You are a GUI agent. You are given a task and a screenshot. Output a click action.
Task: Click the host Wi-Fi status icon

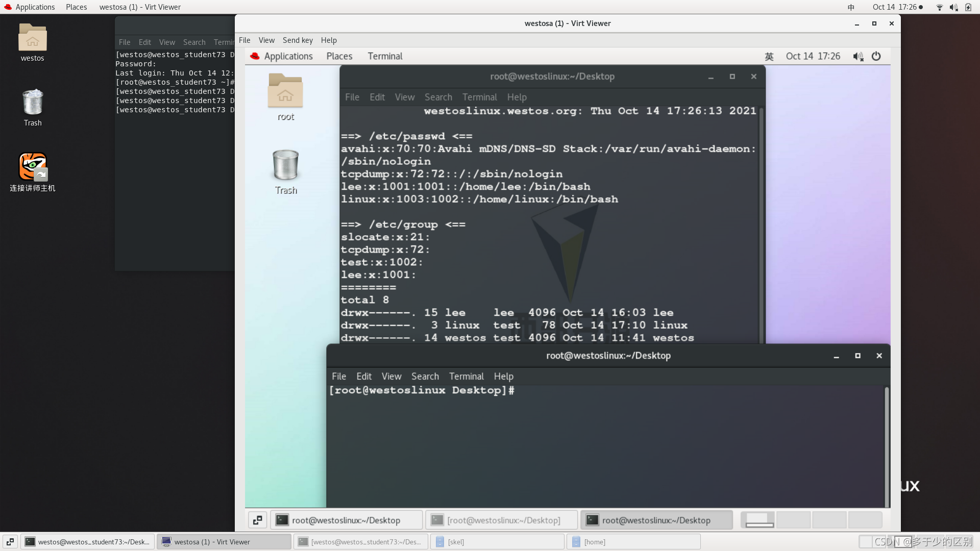[x=939, y=7]
